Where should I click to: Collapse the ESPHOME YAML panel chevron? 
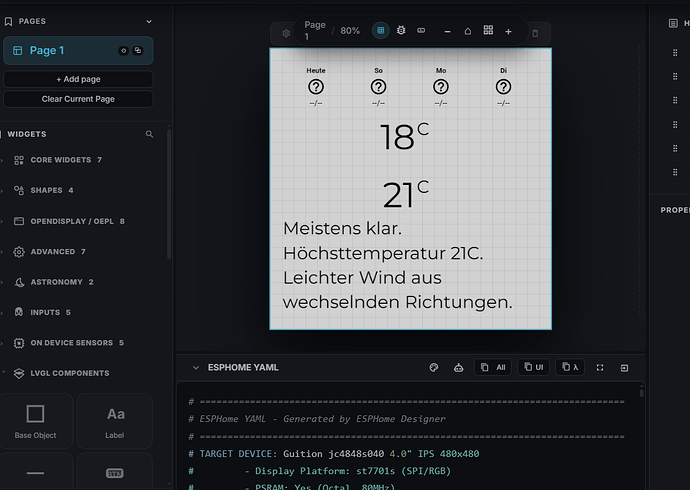(x=196, y=368)
